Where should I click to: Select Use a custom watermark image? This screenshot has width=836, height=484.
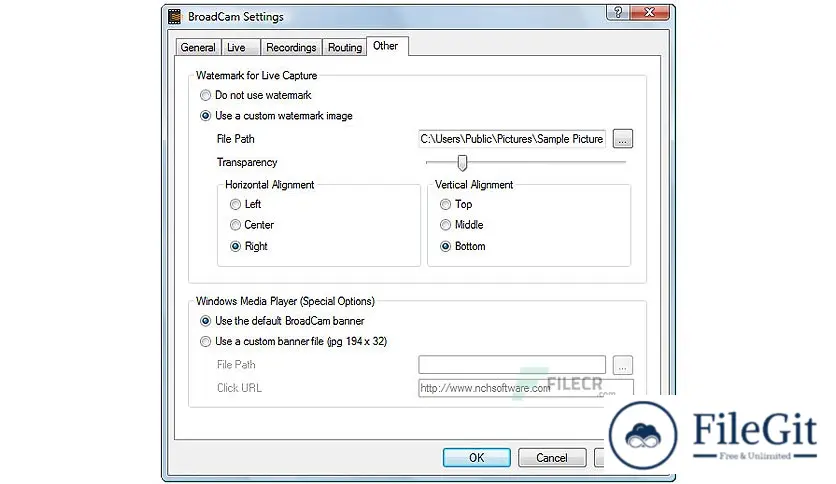(276, 116)
